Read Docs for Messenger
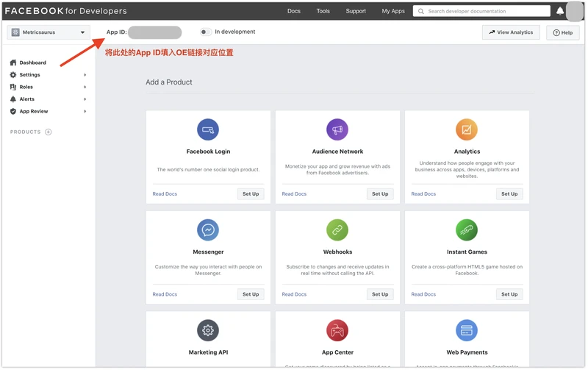Screen dimensions: 588x370 pos(165,294)
